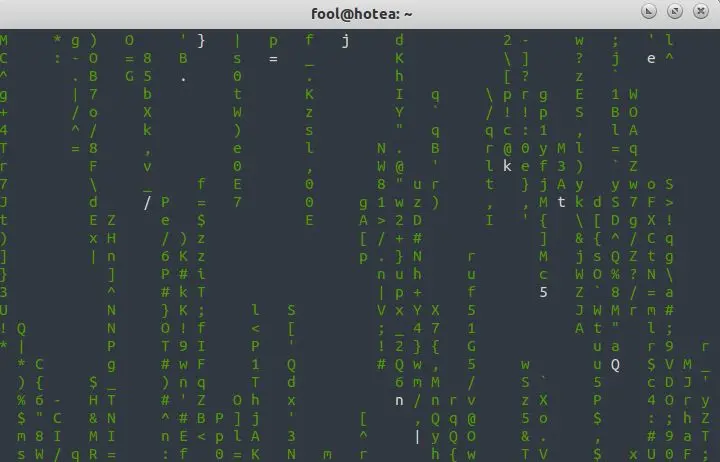The image size is (720, 462).
Task: Click the white '/' before green 'P'
Action: point(147,202)
